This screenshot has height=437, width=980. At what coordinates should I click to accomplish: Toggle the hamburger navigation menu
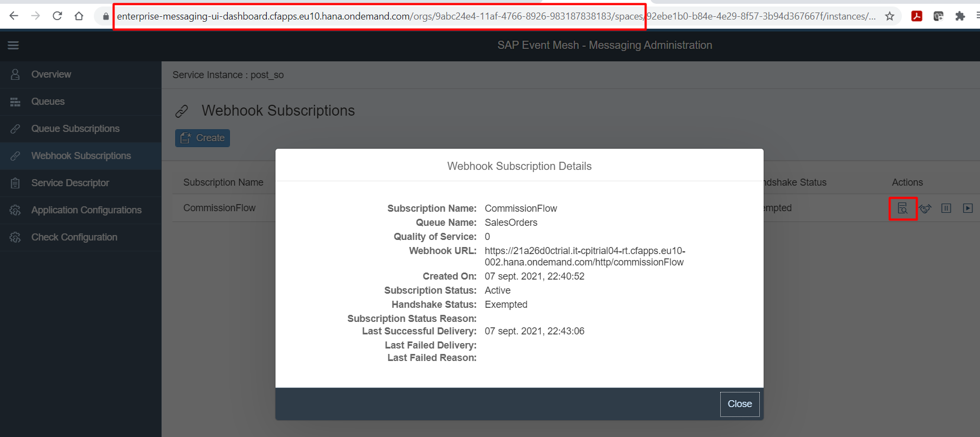[x=14, y=46]
